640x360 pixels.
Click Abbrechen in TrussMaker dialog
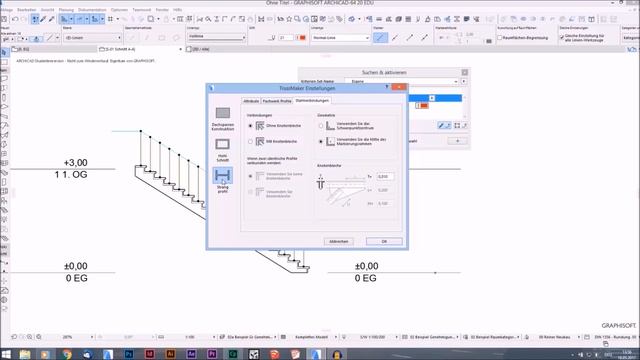tap(338, 242)
